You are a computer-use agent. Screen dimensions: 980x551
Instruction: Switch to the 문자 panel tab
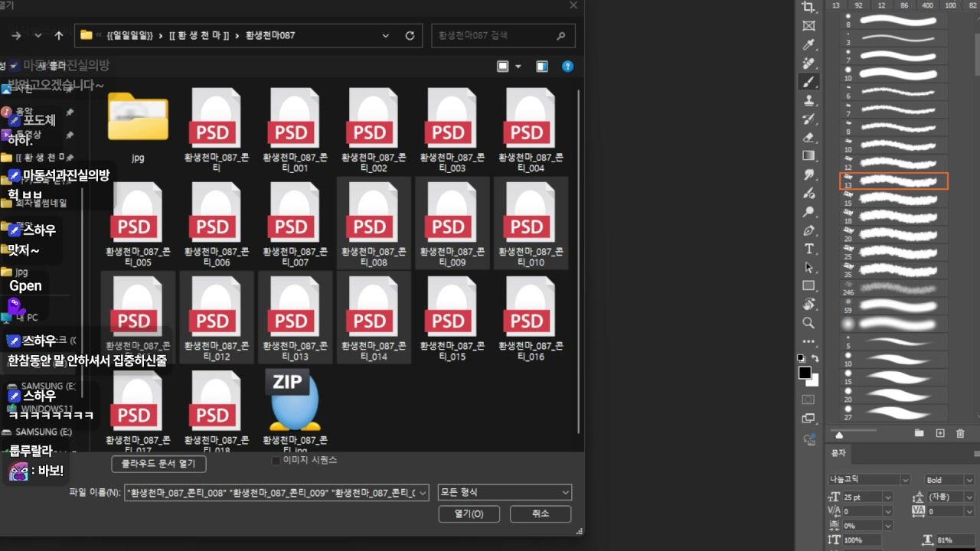click(x=838, y=453)
